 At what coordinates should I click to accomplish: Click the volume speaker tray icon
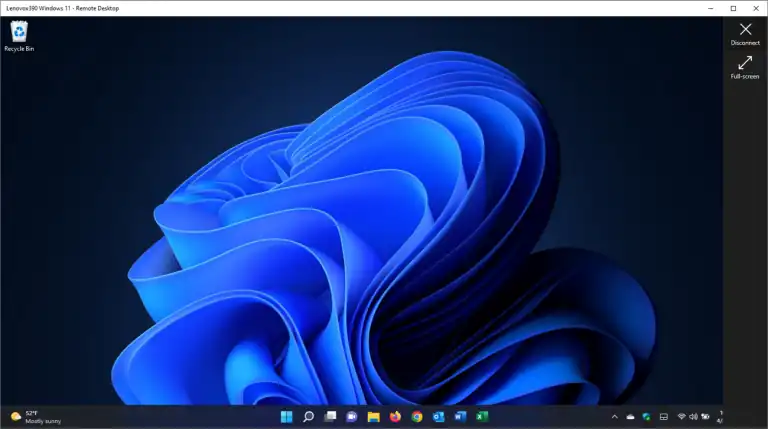point(693,417)
